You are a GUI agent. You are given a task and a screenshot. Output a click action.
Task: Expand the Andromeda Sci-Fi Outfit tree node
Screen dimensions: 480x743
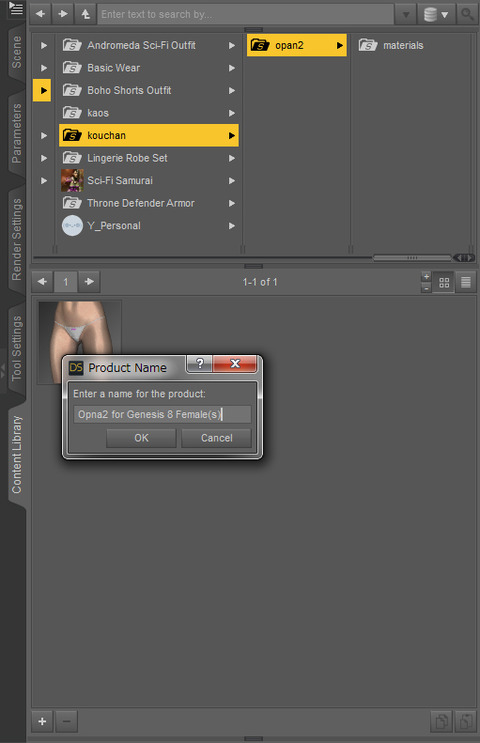click(44, 45)
